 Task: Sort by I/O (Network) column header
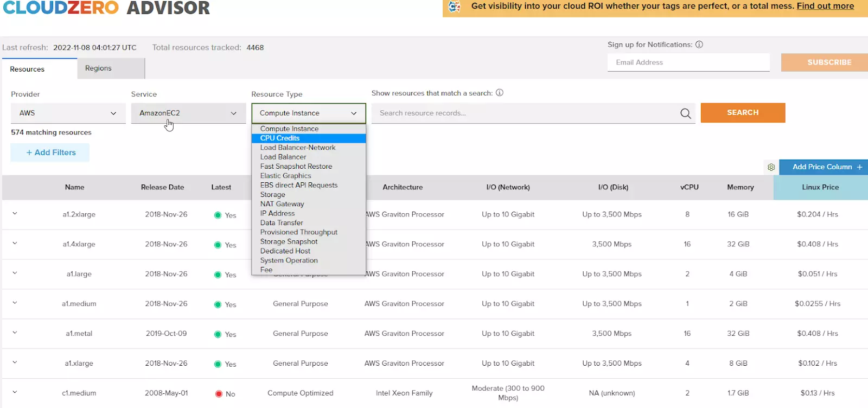point(508,187)
